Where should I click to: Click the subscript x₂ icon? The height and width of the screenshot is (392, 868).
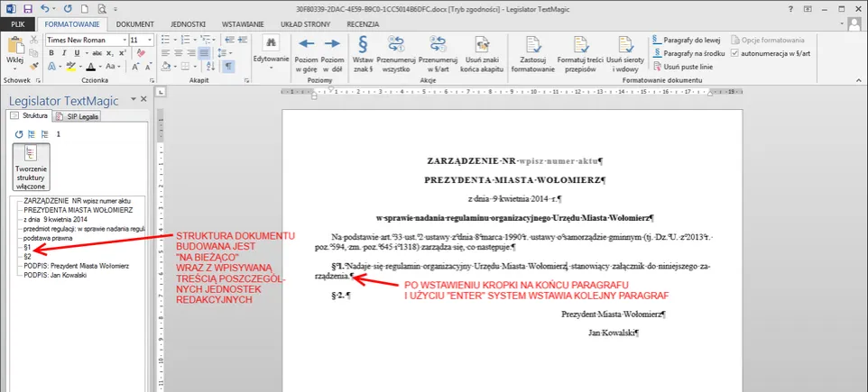tap(110, 53)
